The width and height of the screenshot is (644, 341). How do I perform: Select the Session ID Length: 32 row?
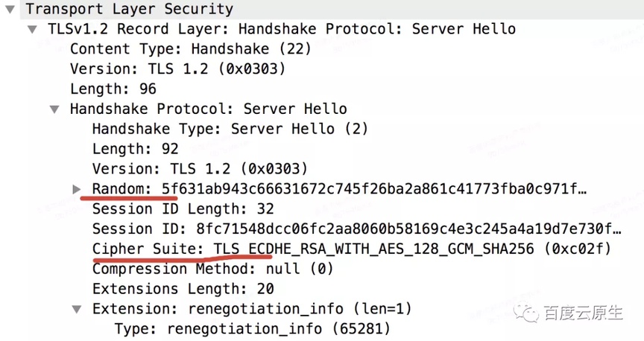tap(183, 209)
